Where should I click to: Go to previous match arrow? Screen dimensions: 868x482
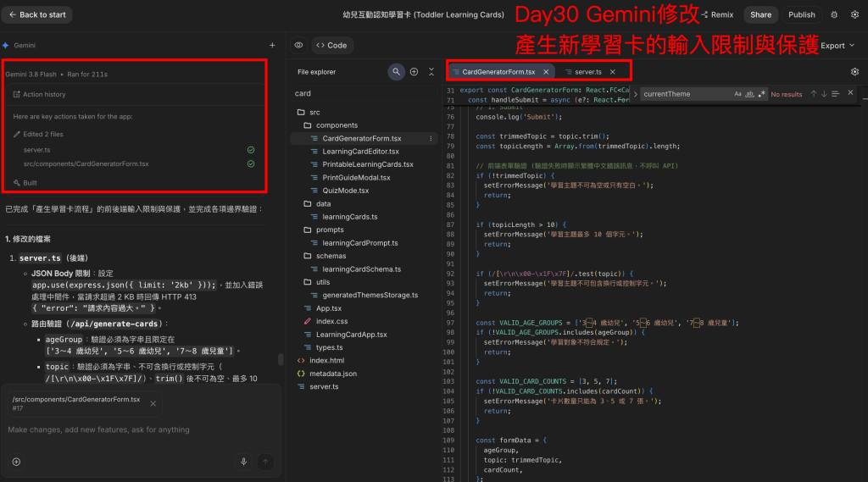[814, 94]
